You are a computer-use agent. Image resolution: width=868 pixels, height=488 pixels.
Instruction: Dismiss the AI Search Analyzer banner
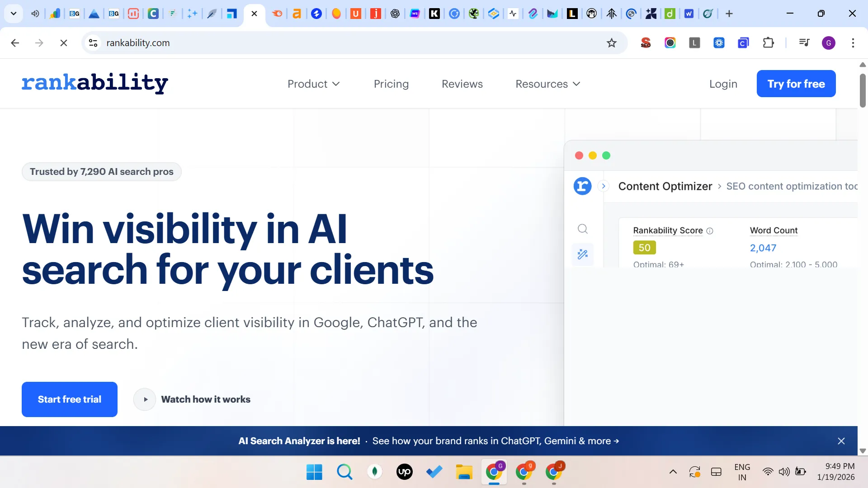(841, 441)
